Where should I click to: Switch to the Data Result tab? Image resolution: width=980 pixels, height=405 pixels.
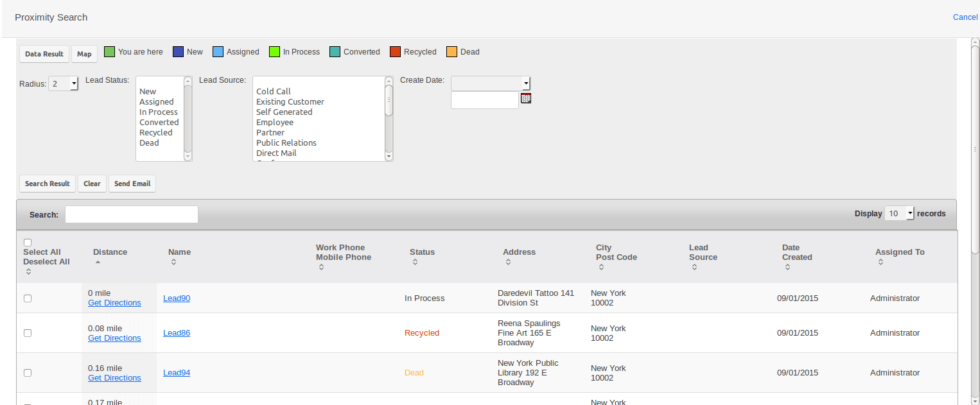pos(44,54)
